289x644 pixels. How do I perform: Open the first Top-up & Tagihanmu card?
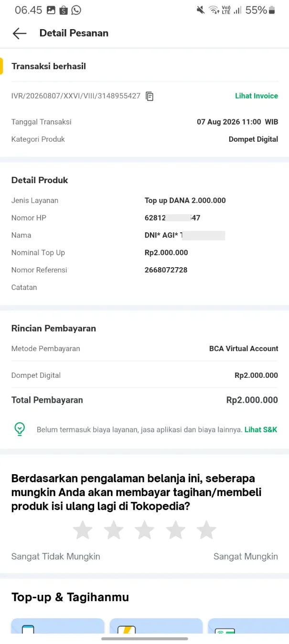(x=58, y=626)
